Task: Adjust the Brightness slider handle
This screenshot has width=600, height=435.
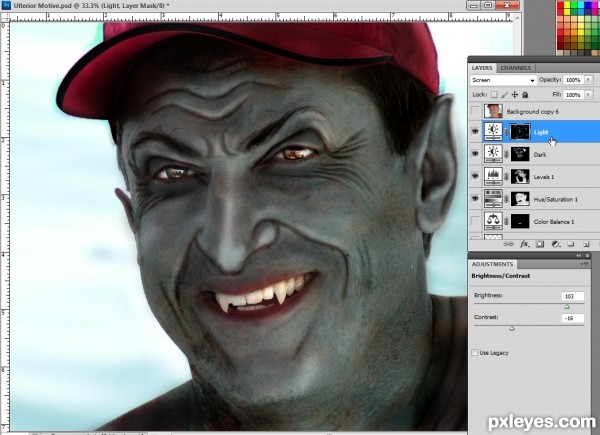Action: pyautogui.click(x=567, y=306)
